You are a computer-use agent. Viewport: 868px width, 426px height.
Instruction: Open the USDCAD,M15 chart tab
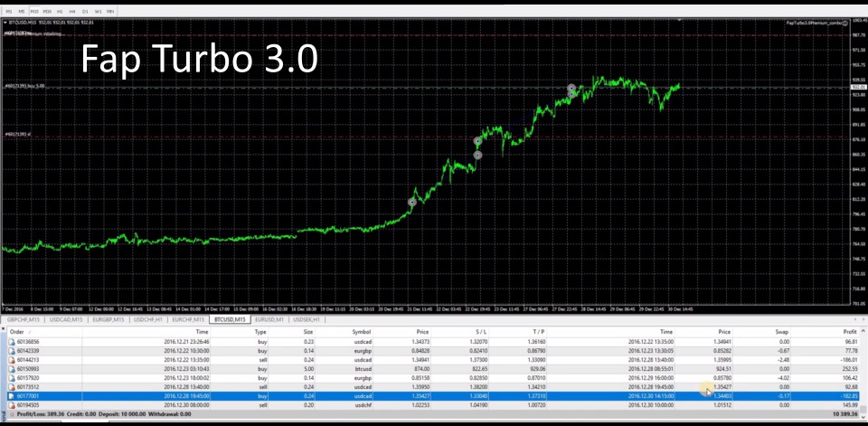tap(66, 319)
